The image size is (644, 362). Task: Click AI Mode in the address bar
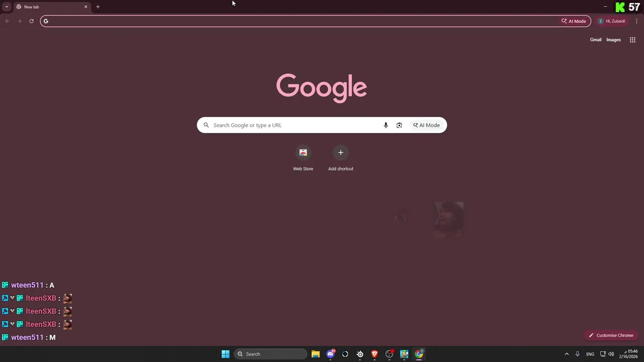(574, 21)
